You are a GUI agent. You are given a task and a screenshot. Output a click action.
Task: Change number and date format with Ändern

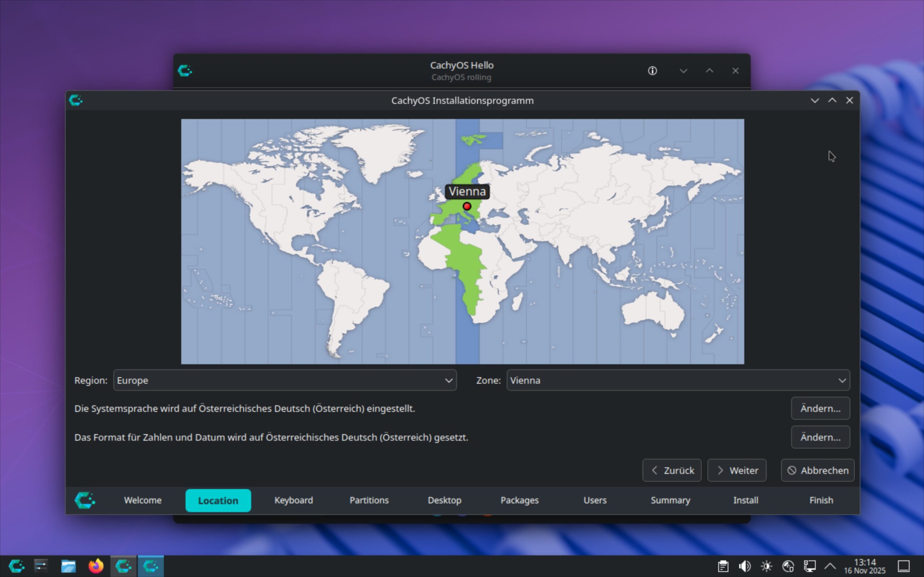(820, 437)
